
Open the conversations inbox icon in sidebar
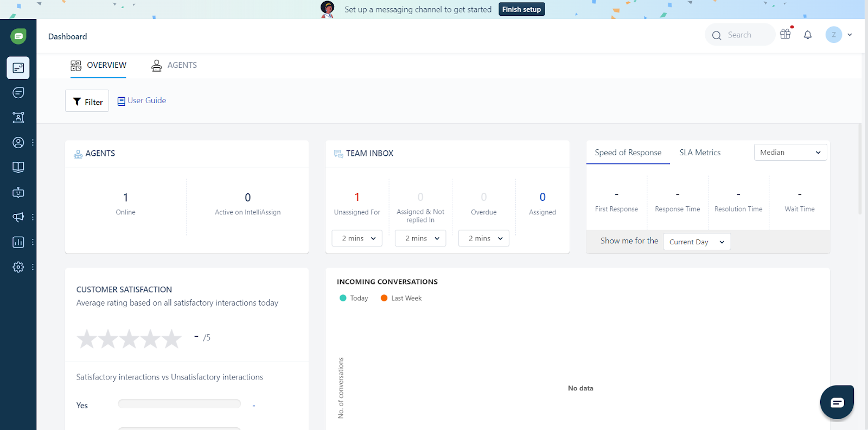tap(18, 93)
